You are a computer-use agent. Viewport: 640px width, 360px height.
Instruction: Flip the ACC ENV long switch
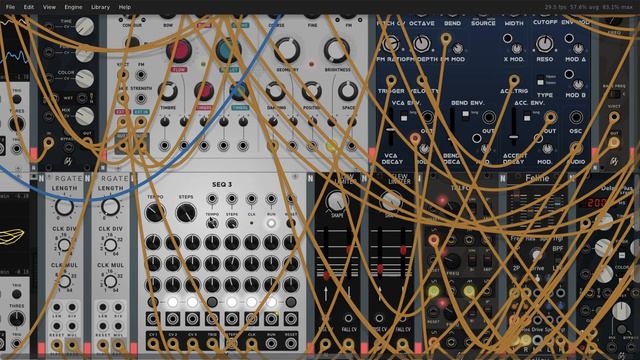pos(527,116)
